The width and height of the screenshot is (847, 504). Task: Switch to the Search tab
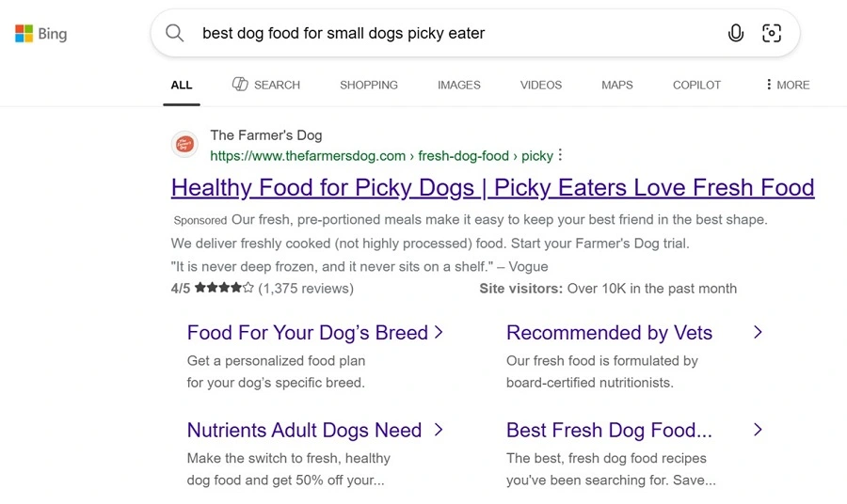click(x=266, y=85)
